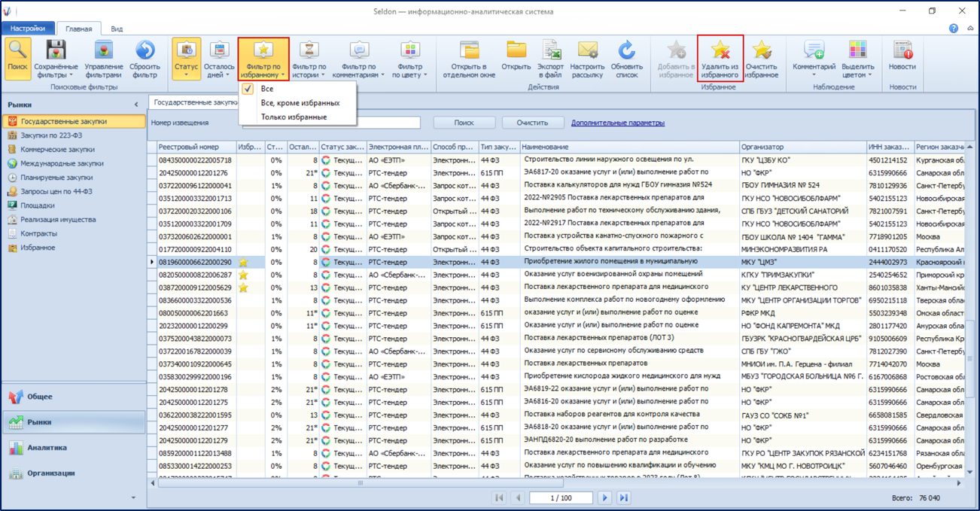The height and width of the screenshot is (511, 980).
Task: Click Сбросить фильтр ribbon icon
Action: 145,59
